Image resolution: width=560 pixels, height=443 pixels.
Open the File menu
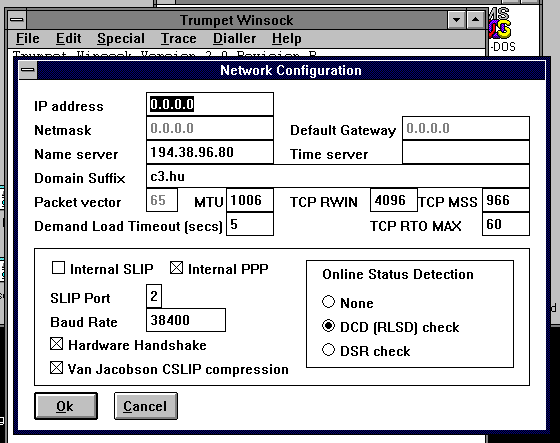(28, 38)
